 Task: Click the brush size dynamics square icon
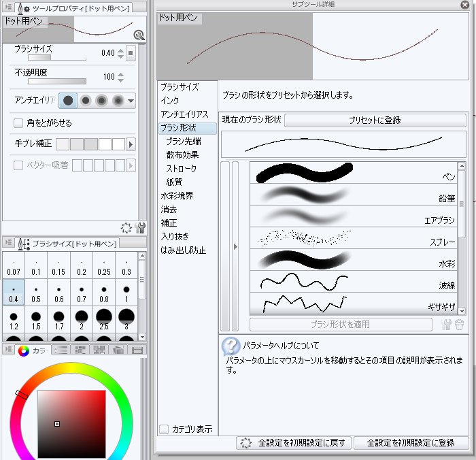click(131, 53)
